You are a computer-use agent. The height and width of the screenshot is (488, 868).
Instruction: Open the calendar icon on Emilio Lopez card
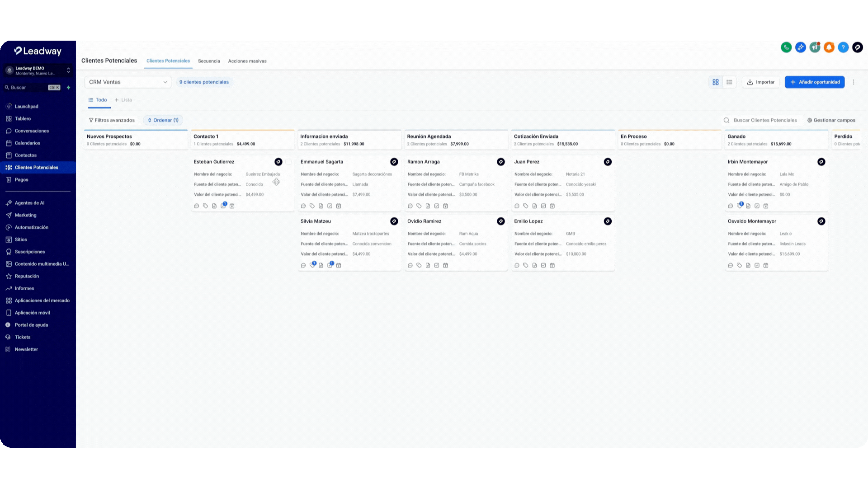click(552, 266)
